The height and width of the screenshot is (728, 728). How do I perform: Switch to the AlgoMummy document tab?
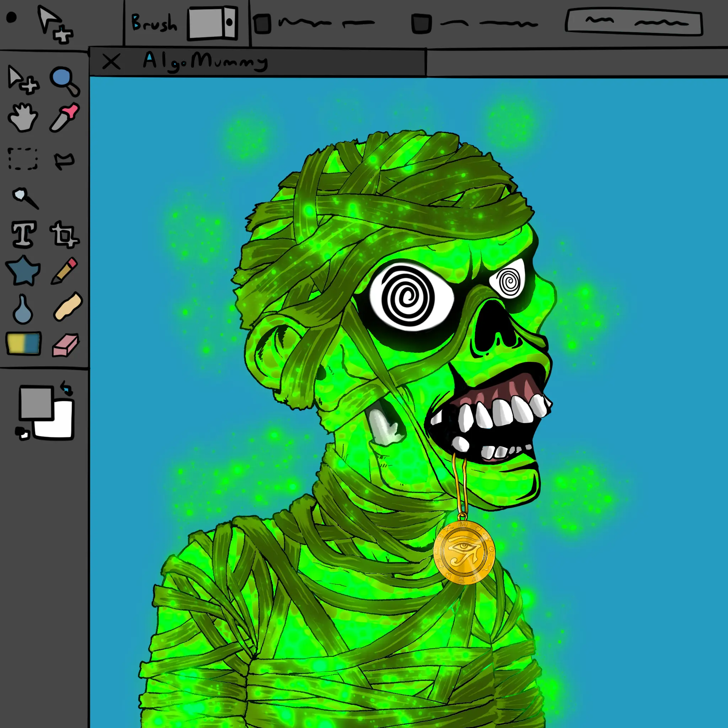pos(205,61)
